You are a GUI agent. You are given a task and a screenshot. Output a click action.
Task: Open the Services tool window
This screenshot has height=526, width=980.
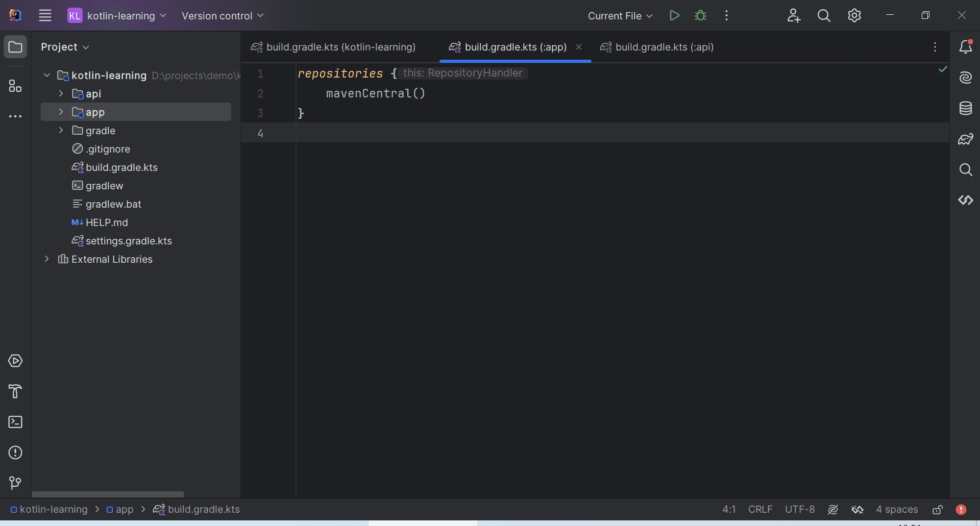click(x=15, y=361)
